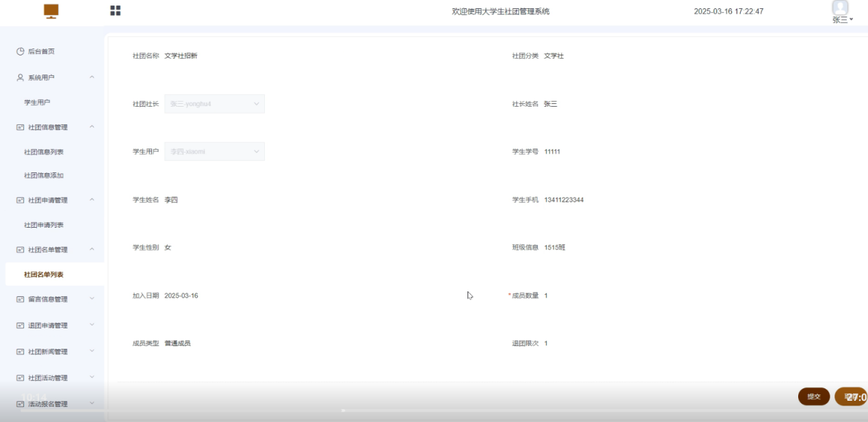Click the 社长姓名 value 张三
The image size is (868, 422).
click(x=550, y=104)
